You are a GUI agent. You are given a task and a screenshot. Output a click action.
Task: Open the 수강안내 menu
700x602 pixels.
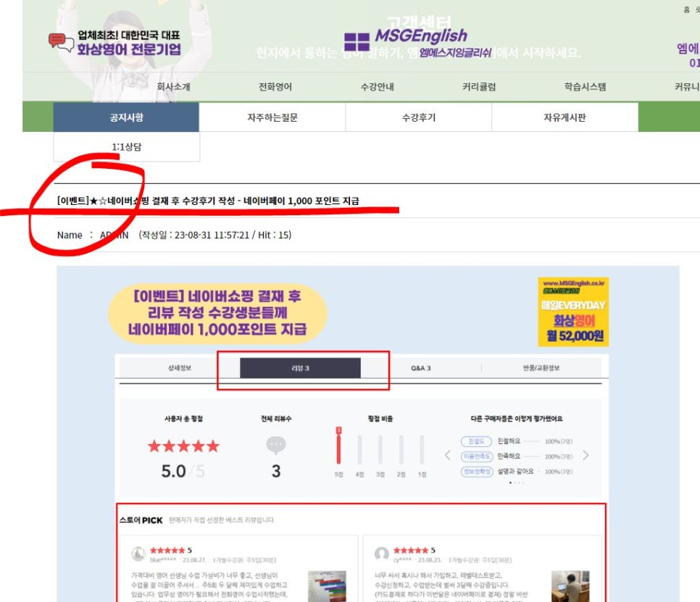[x=378, y=87]
